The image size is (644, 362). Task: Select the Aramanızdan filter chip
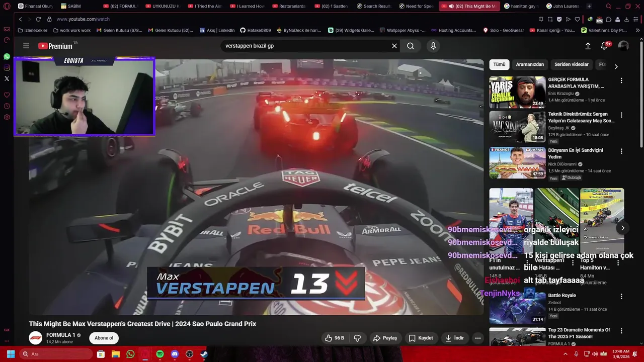coord(530,64)
